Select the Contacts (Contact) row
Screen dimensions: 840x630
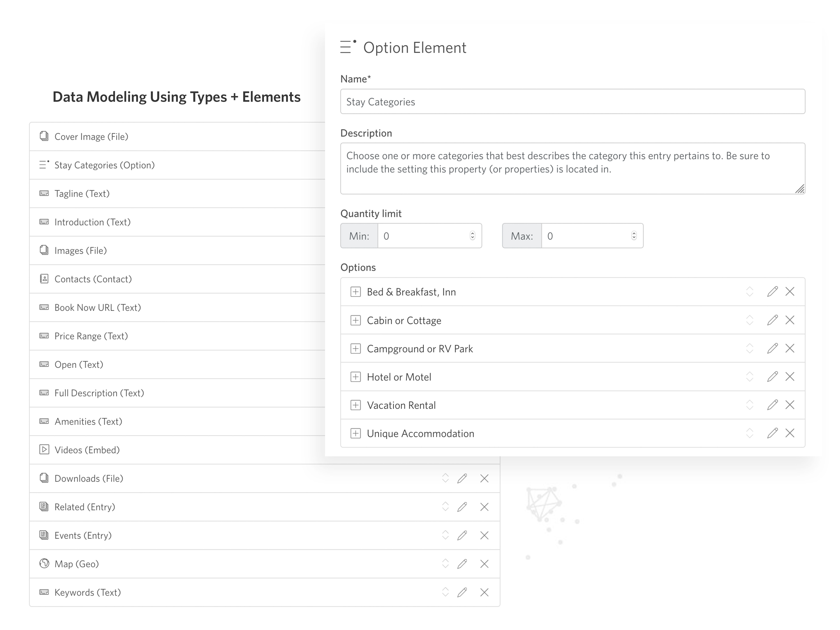(x=177, y=279)
